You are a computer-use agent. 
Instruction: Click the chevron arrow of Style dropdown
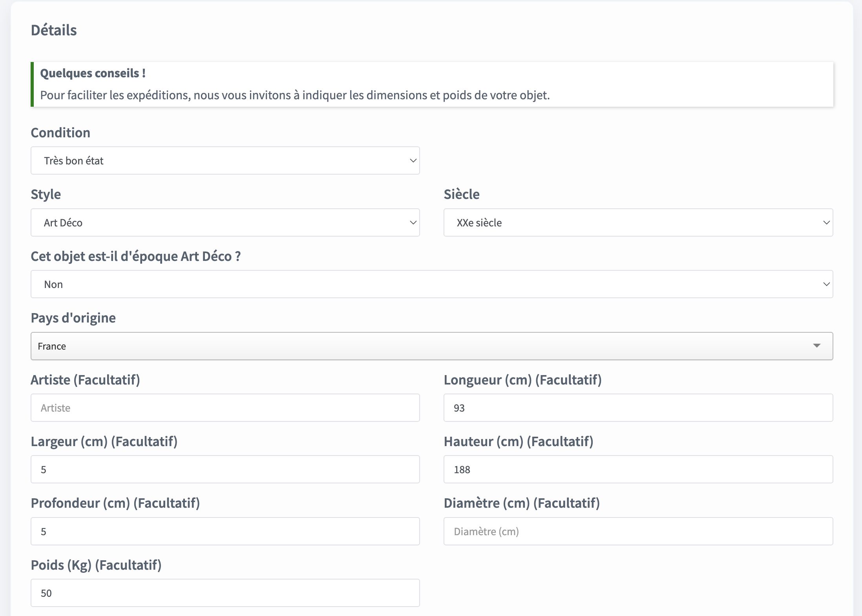pos(413,222)
